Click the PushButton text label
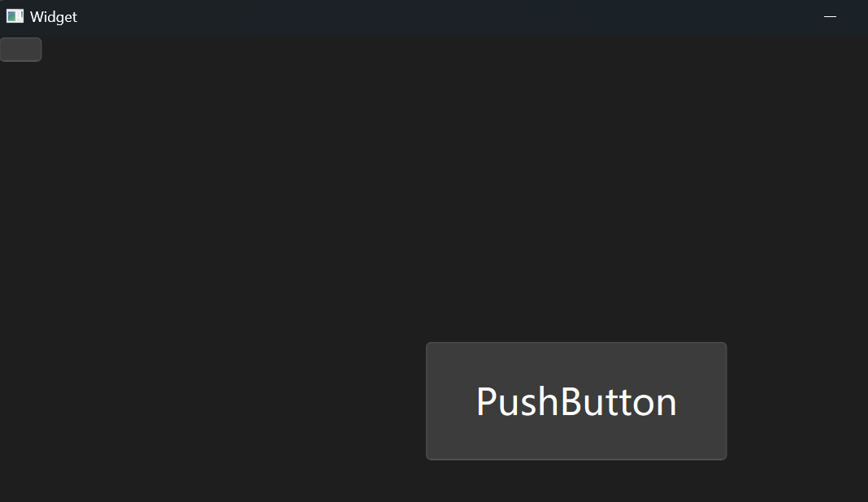This screenshot has height=502, width=868. click(576, 401)
